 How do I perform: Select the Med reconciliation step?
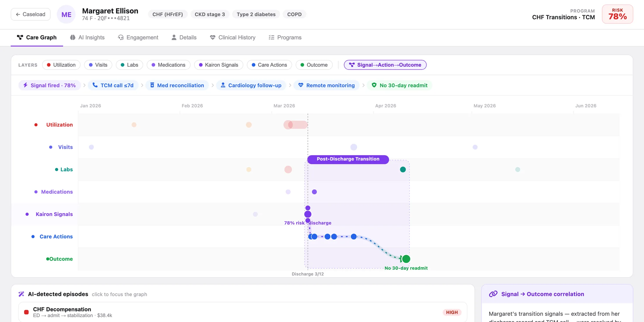(177, 85)
